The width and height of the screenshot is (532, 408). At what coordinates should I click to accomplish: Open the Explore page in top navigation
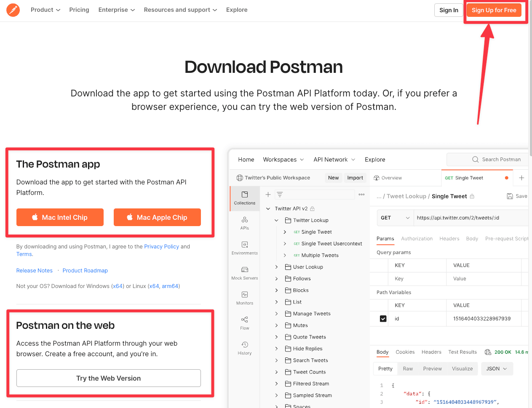point(237,10)
